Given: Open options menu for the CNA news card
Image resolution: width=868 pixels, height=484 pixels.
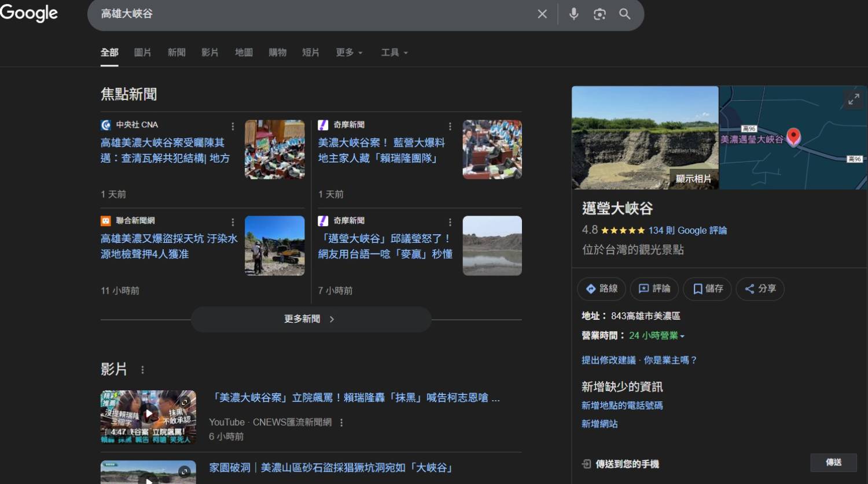Looking at the screenshot, I should click(x=233, y=126).
